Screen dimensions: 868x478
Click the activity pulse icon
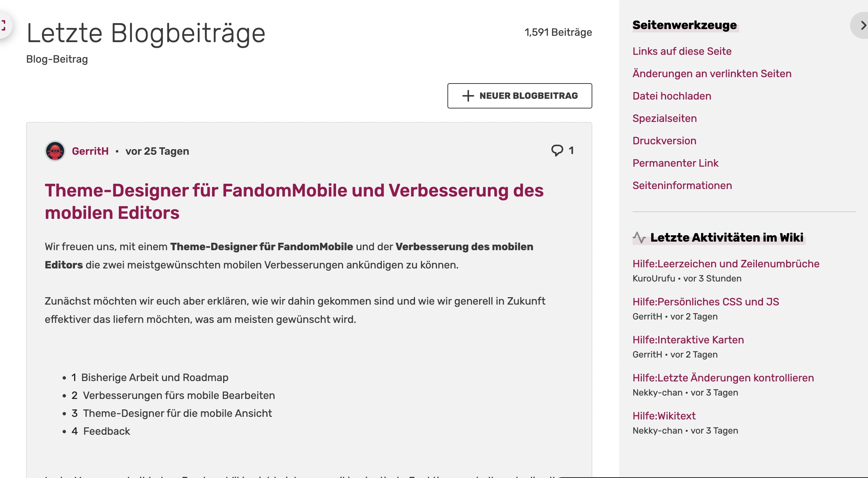(x=639, y=238)
